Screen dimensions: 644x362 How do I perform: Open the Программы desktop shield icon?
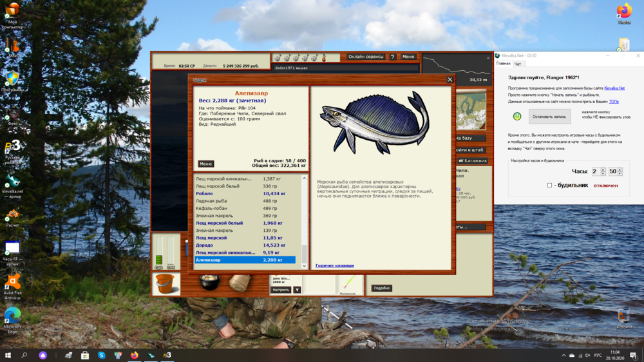12,81
